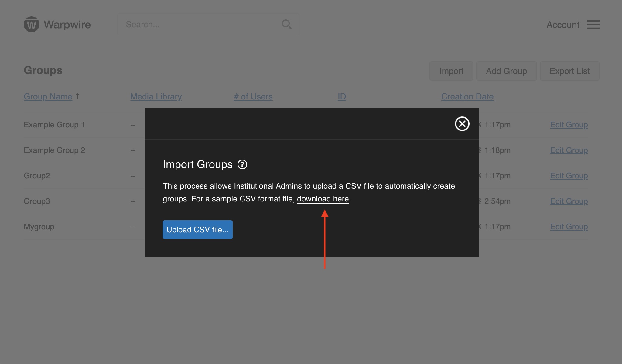Click Edit Group for Example Group 1
The height and width of the screenshot is (364, 622).
569,125
